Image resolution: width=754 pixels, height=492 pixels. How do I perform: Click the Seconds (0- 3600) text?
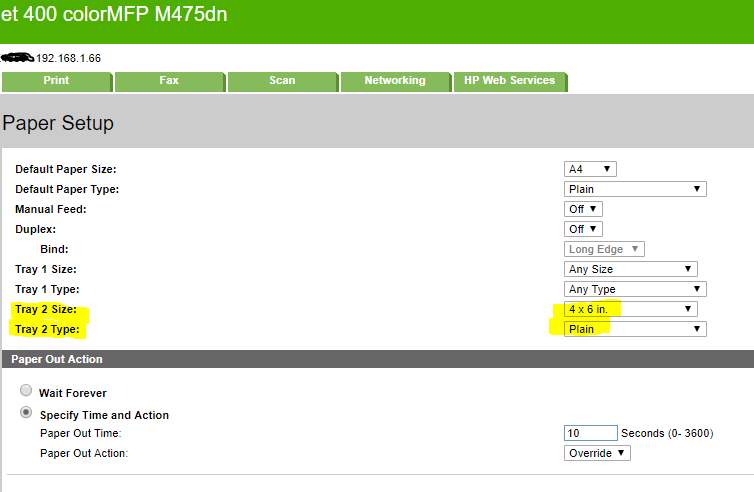tap(667, 433)
